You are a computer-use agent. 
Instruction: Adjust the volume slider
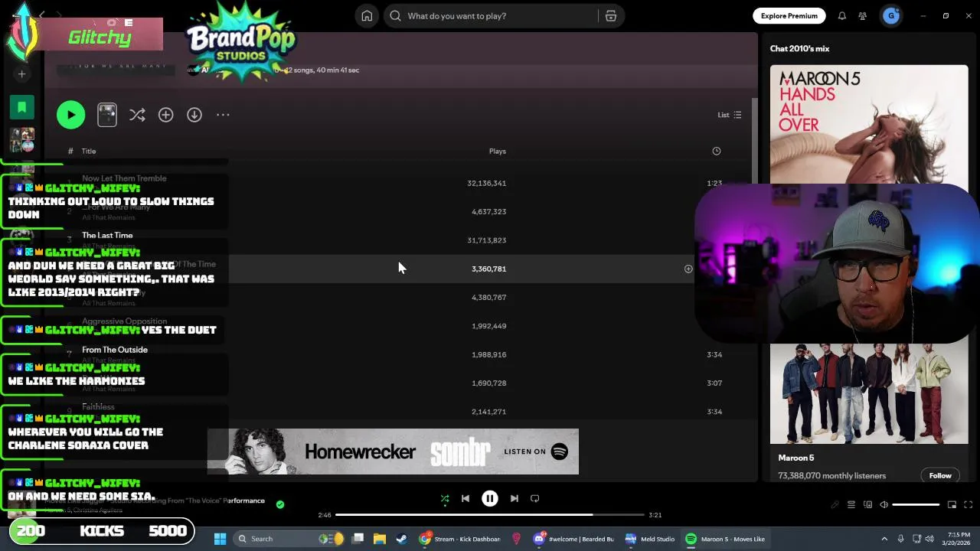[916, 505]
